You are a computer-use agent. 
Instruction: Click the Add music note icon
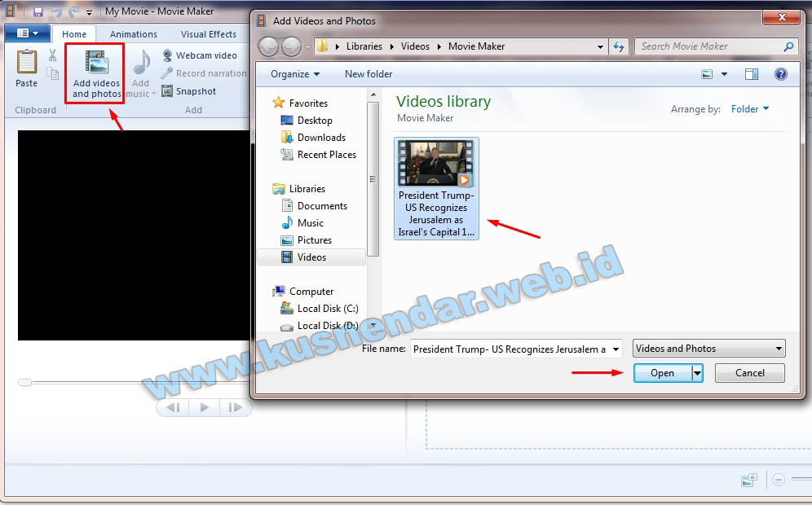point(141,62)
